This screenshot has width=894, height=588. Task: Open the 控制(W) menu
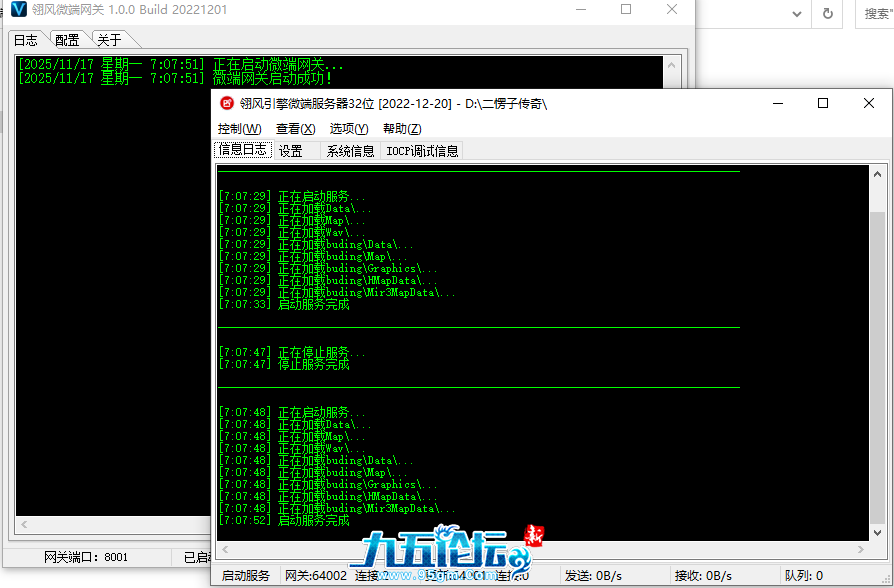pos(239,129)
